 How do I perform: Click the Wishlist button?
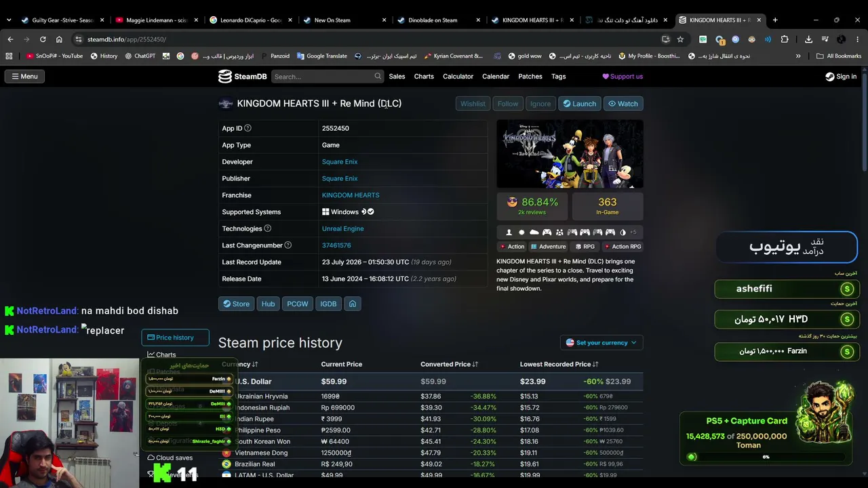click(x=473, y=104)
